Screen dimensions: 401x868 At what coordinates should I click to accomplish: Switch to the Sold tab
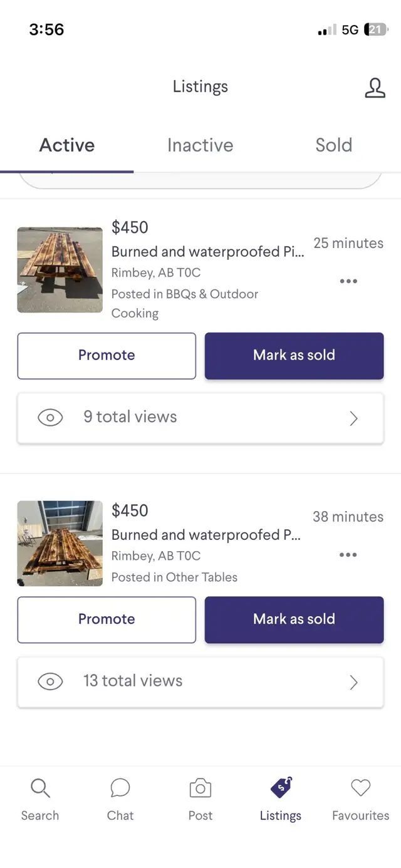333,145
